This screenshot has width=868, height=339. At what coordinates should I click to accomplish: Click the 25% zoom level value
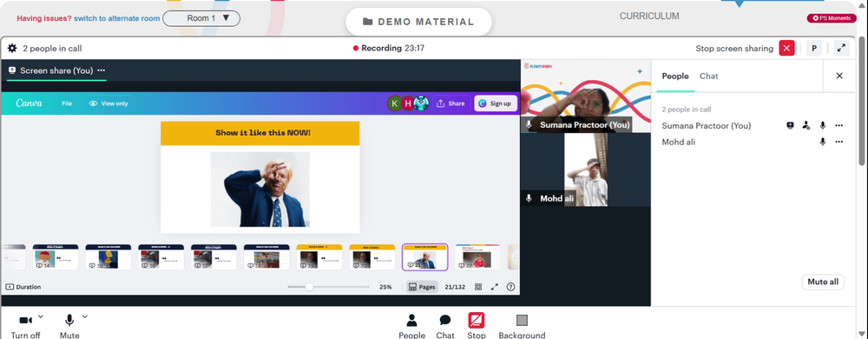385,287
